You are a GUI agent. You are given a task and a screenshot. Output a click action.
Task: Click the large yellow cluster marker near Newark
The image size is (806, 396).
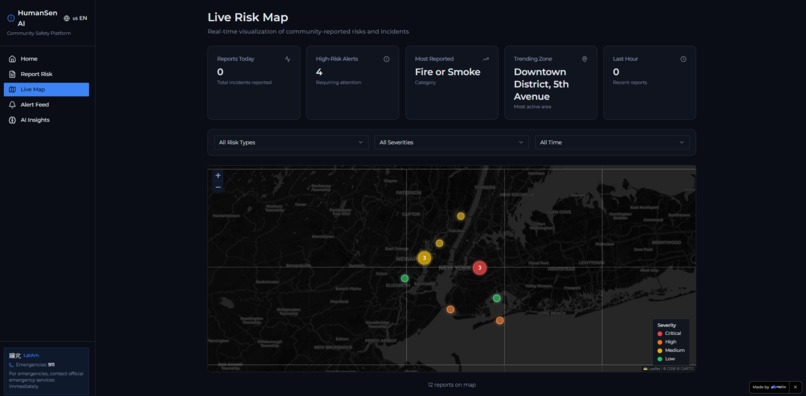[424, 258]
